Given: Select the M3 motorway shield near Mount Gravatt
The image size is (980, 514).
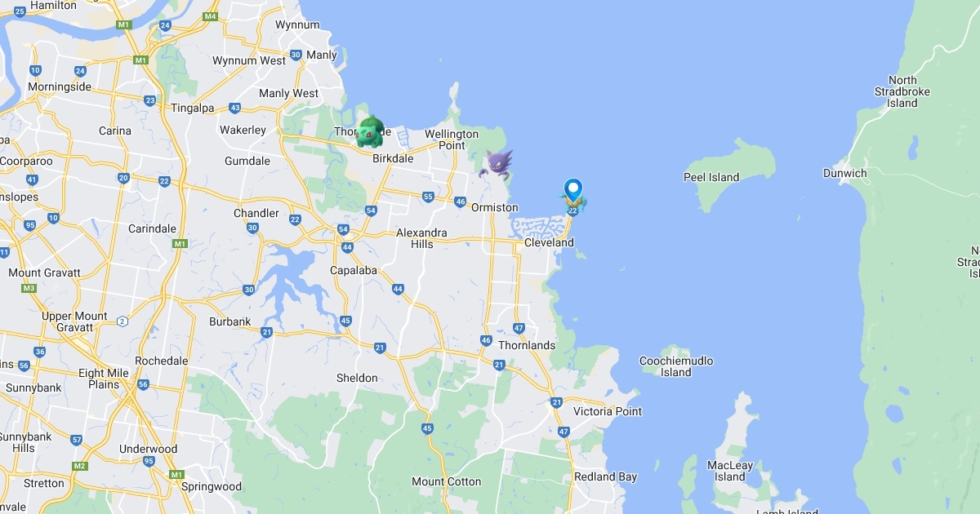Looking at the screenshot, I should (x=29, y=288).
